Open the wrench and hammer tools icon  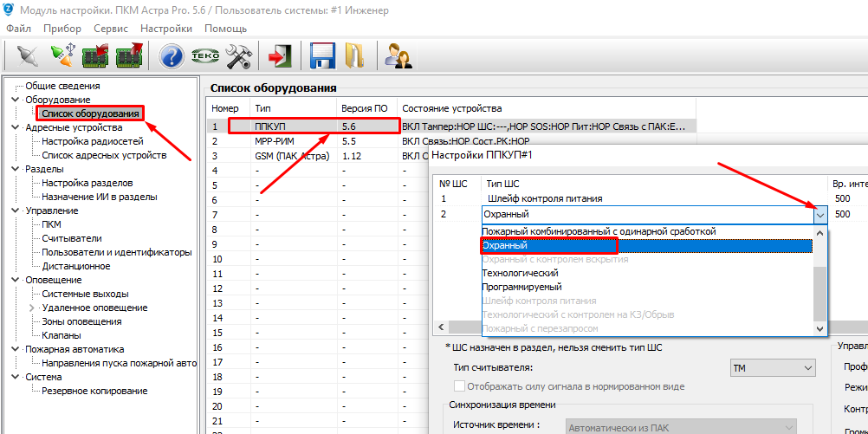pos(237,56)
